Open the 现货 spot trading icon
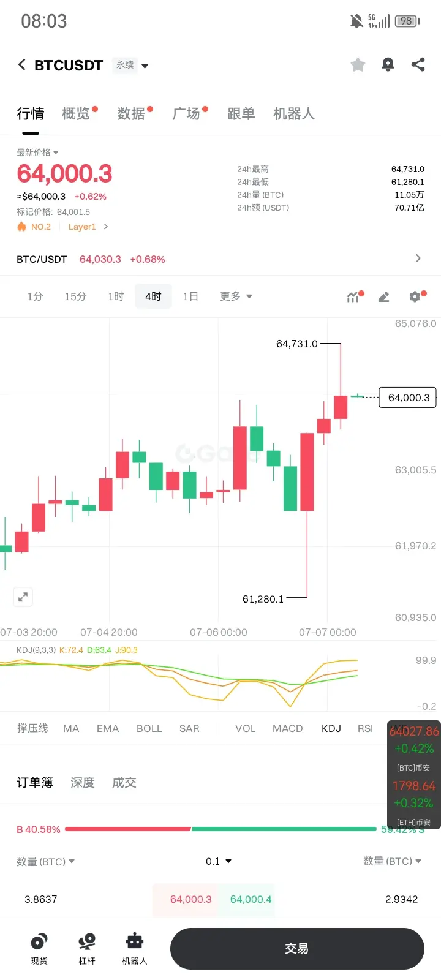Screen dimensions: 441x980 39,949
